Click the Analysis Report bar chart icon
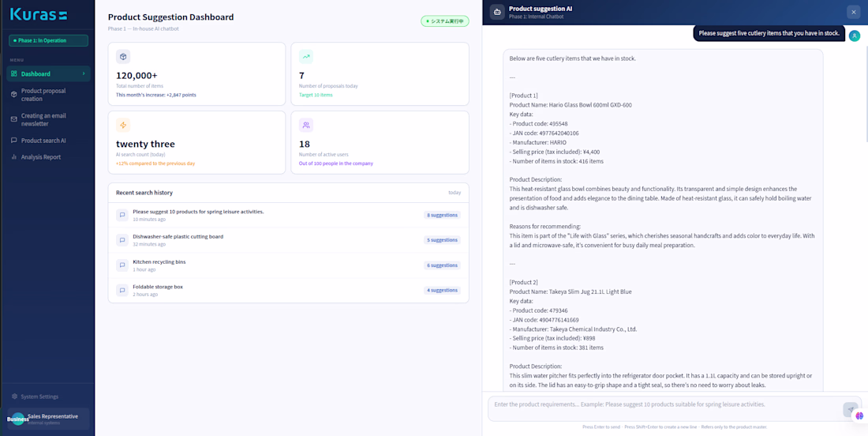Viewport: 868px width, 436px height. [x=14, y=156]
